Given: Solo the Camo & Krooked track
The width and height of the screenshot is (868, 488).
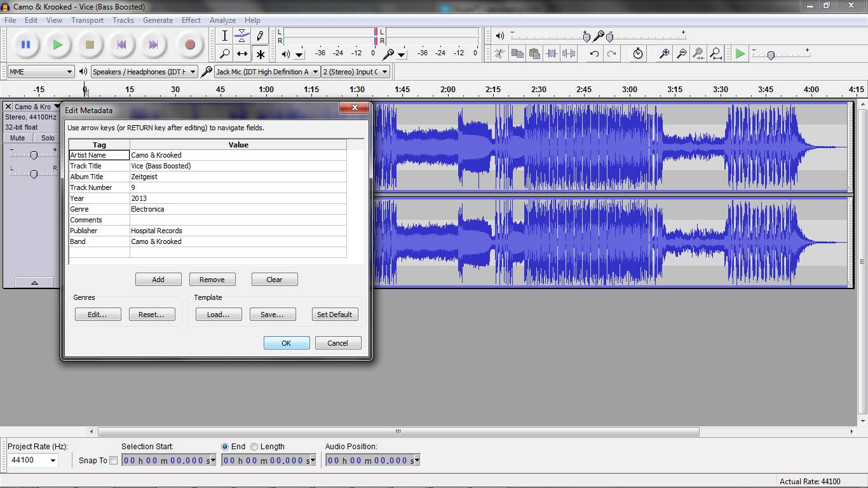Looking at the screenshot, I should tap(48, 138).
